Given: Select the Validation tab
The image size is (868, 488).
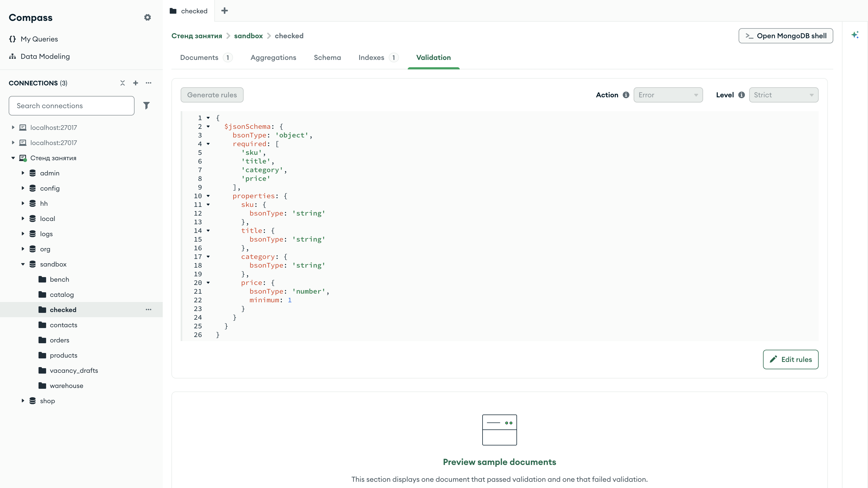Looking at the screenshot, I should 433,57.
